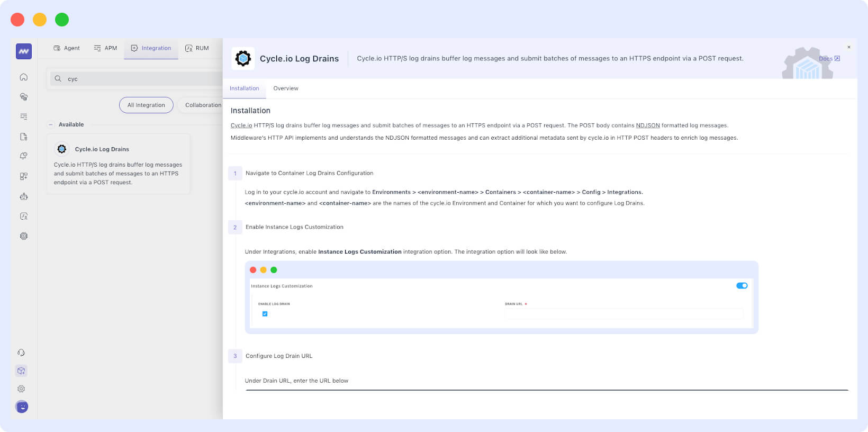The image size is (868, 432).
Task: Open the Agent tab
Action: [67, 48]
